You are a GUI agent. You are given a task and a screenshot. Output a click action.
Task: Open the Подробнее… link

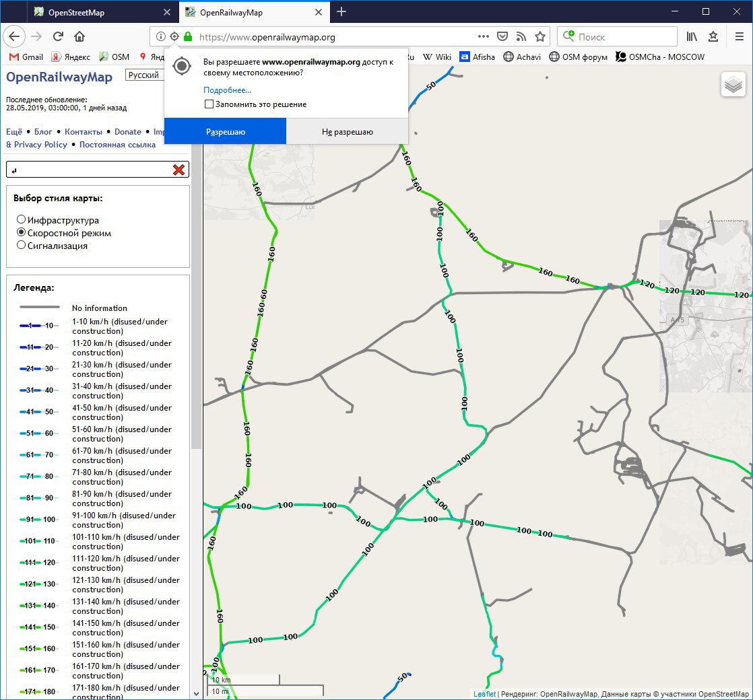227,90
